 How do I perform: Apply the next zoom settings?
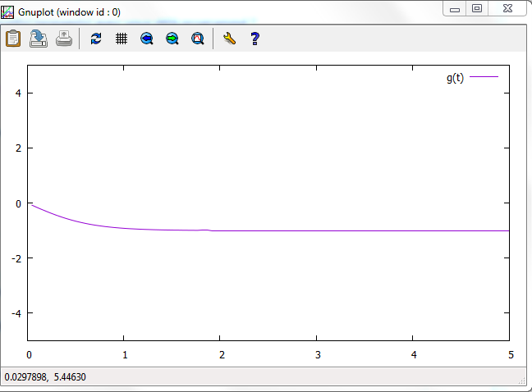click(172, 39)
